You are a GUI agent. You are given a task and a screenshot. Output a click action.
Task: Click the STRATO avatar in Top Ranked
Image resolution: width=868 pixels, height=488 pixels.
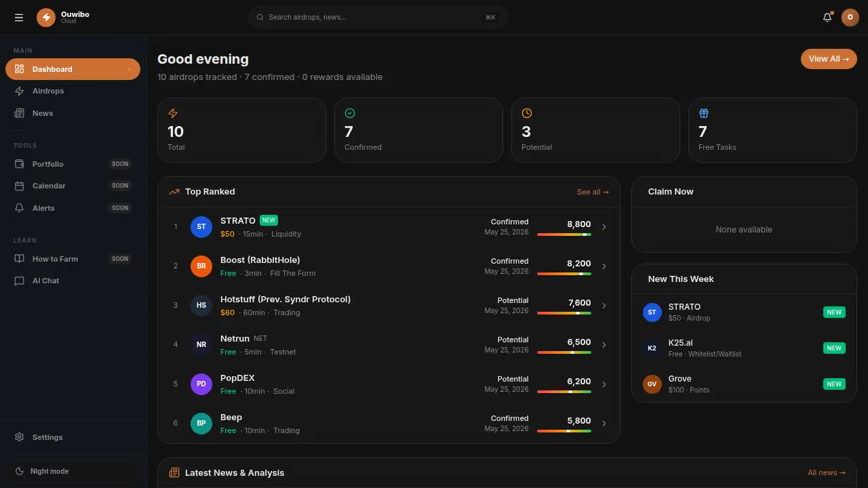tap(201, 227)
